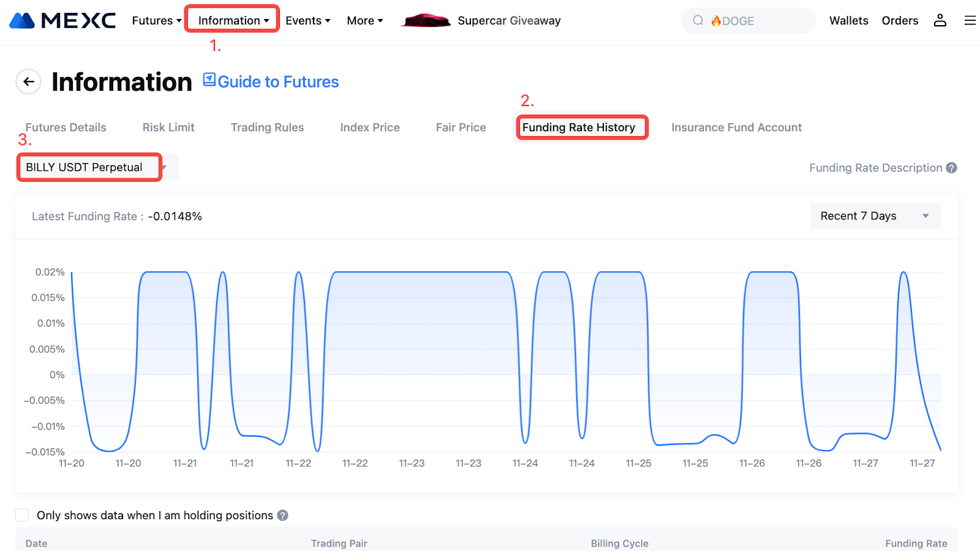Click the guide icon beside Guide to Futures
Image resolution: width=980 pixels, height=551 pixels.
[x=209, y=80]
